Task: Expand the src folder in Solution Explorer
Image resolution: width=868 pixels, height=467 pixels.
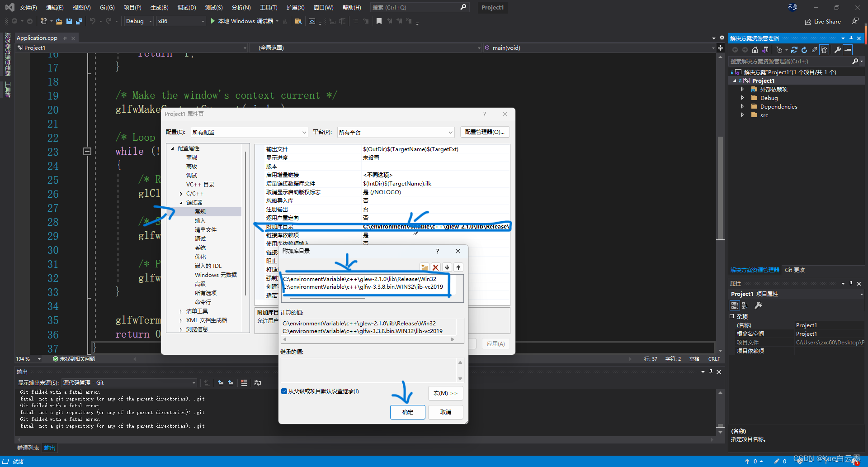Action: tap(742, 115)
